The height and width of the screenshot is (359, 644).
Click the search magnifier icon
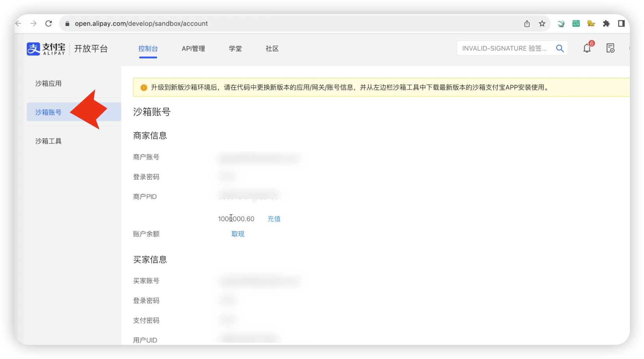coord(560,48)
